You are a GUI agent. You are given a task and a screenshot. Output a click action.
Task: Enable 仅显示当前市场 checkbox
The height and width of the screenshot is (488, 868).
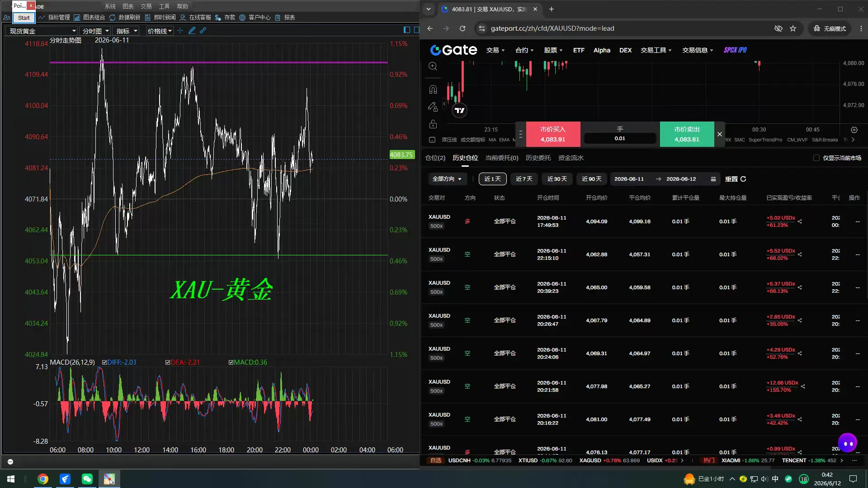[816, 158]
